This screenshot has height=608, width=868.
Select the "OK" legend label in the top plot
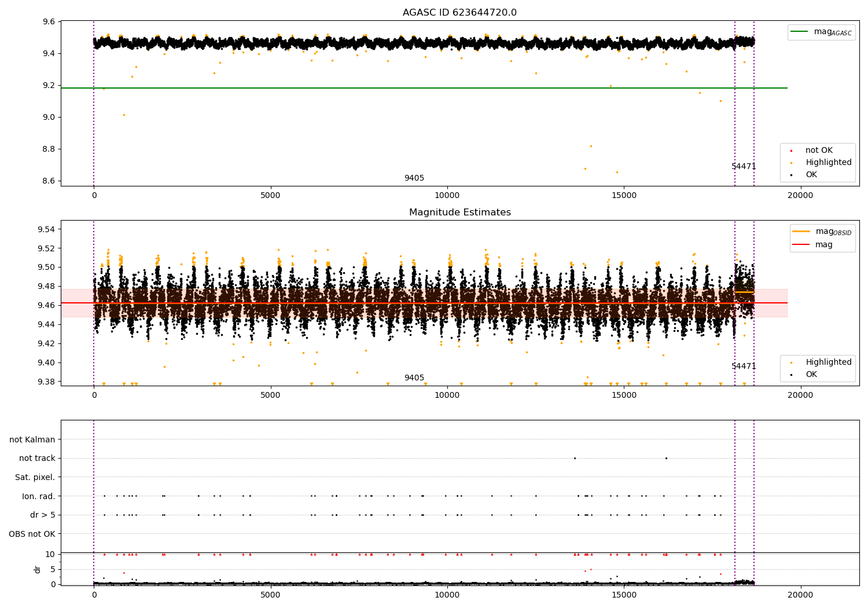tap(811, 175)
